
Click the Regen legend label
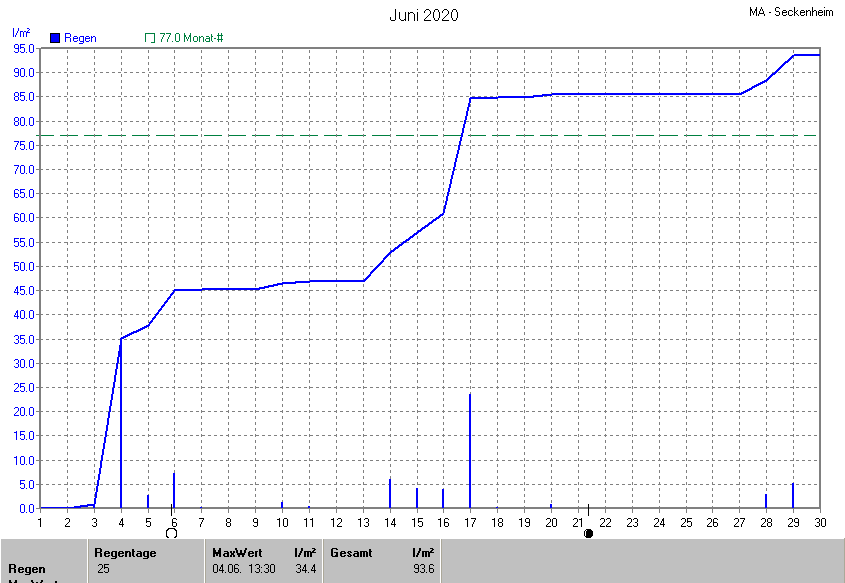[80, 38]
